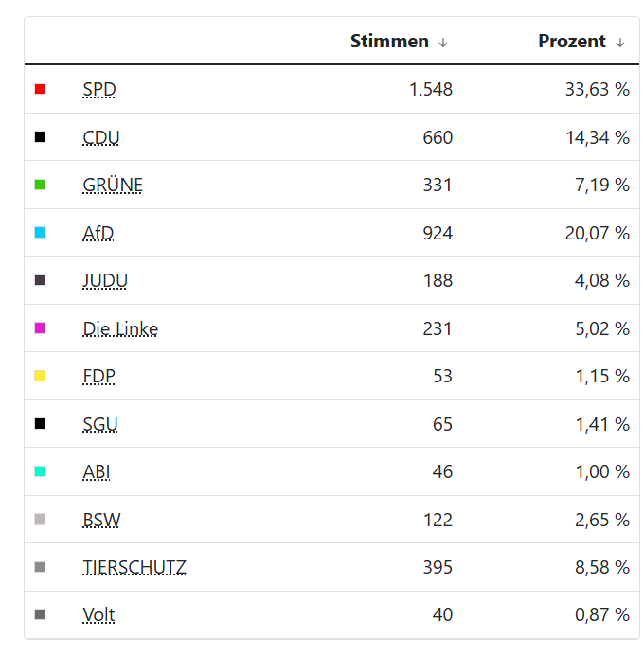The image size is (644, 655).
Task: Click the Stimmen column header
Action: pyautogui.click(x=389, y=42)
